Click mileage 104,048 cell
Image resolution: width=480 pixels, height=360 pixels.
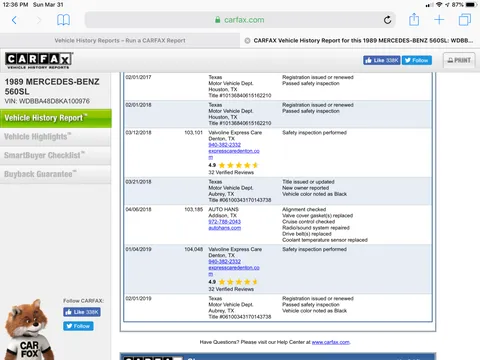[193, 249]
